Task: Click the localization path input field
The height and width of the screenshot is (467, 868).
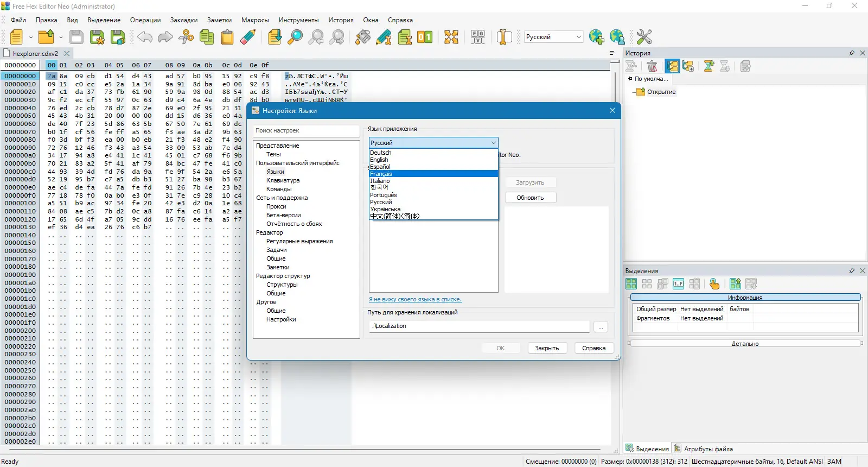Action: [480, 326]
